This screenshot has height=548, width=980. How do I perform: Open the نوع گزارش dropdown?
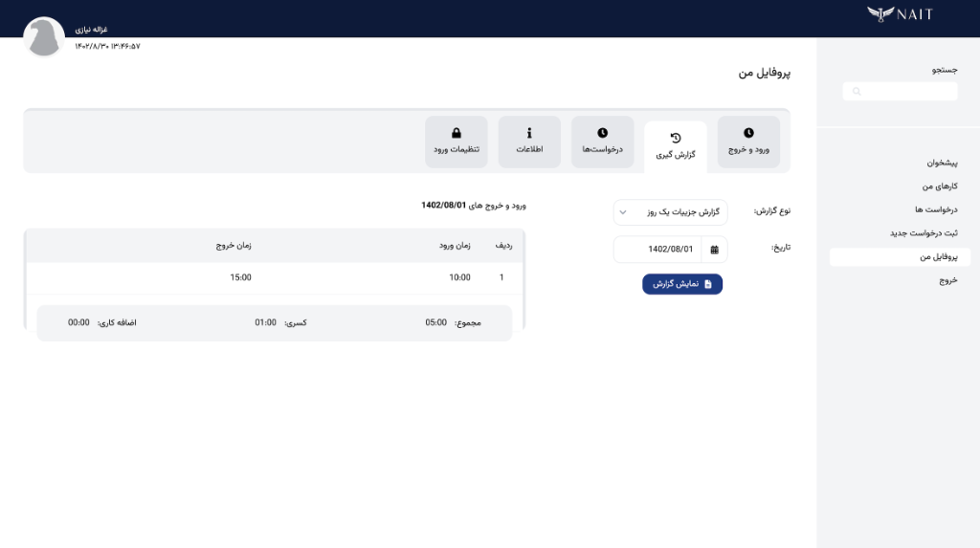tap(671, 212)
